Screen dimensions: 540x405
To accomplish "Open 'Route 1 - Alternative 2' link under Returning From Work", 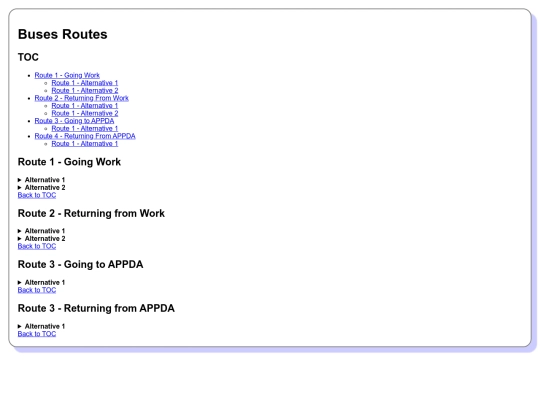I will tap(85, 113).
